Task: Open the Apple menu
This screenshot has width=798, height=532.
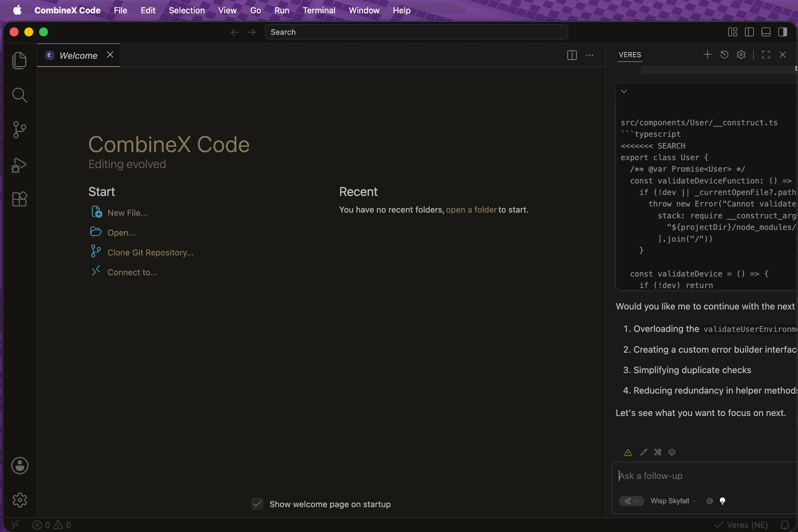Action: 17,11
